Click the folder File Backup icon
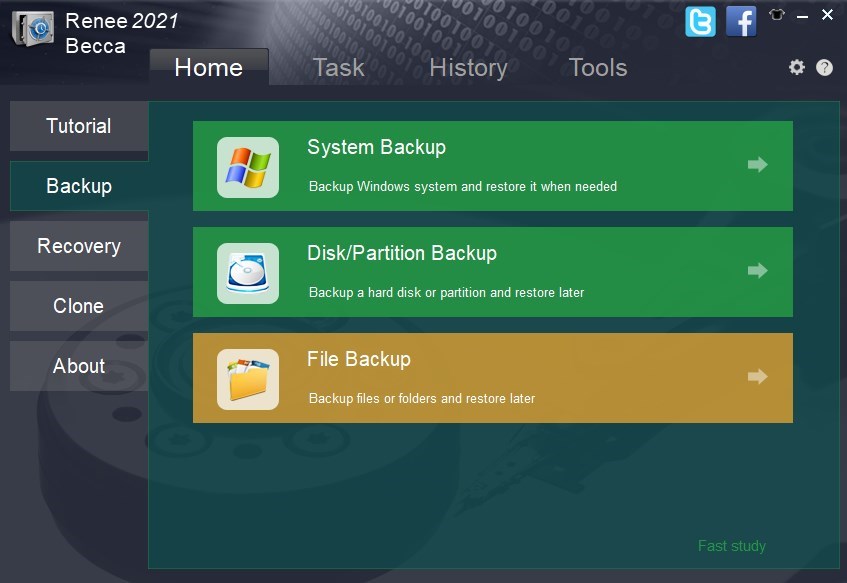 tap(248, 379)
